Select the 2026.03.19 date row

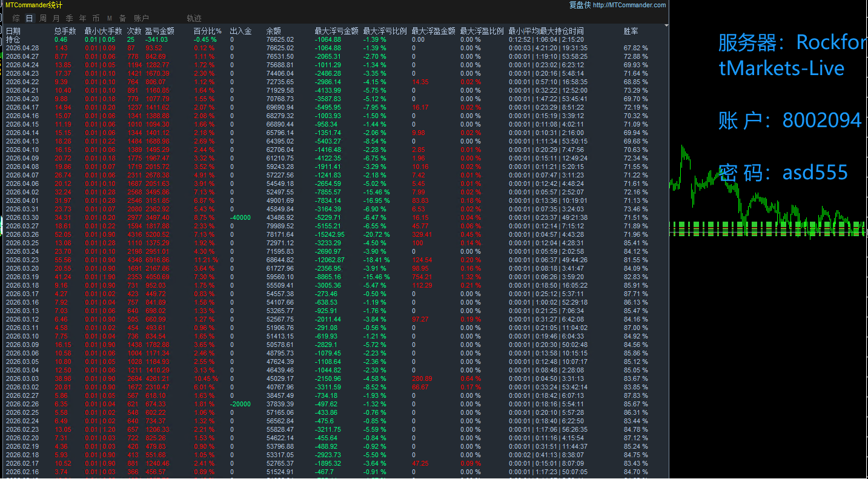point(22,277)
